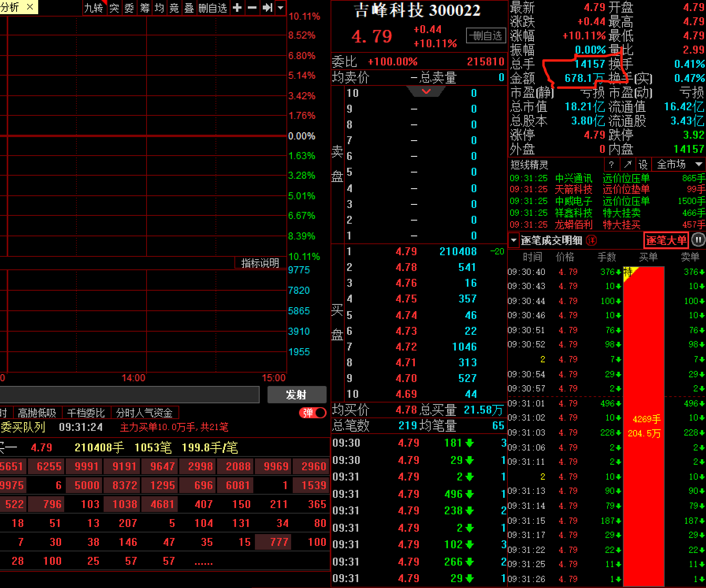The image size is (706, 588).
Task: Click the 09:30:40 tick row with 376 手
Action: (606, 272)
